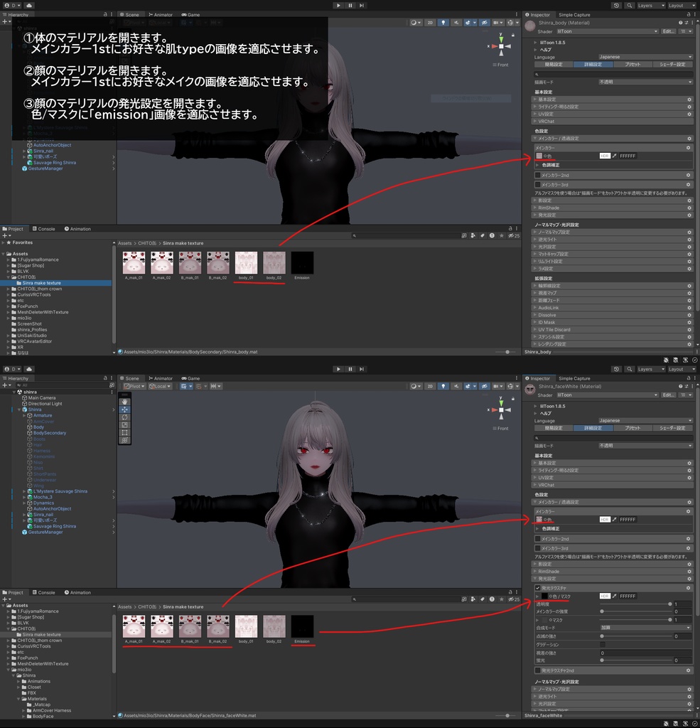Viewport: 700px width, 728px height.
Task: Open the search icon in Shinra_body window
Action: 630,5
